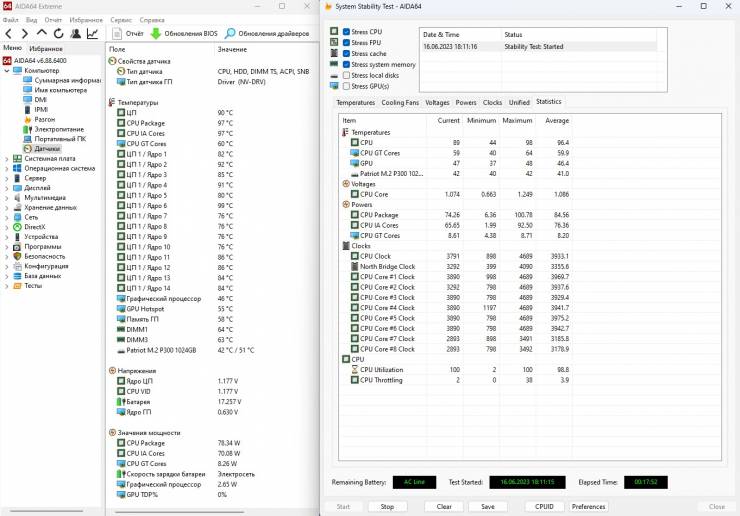Click the Clear button
This screenshot has height=516, width=740.
click(x=444, y=507)
